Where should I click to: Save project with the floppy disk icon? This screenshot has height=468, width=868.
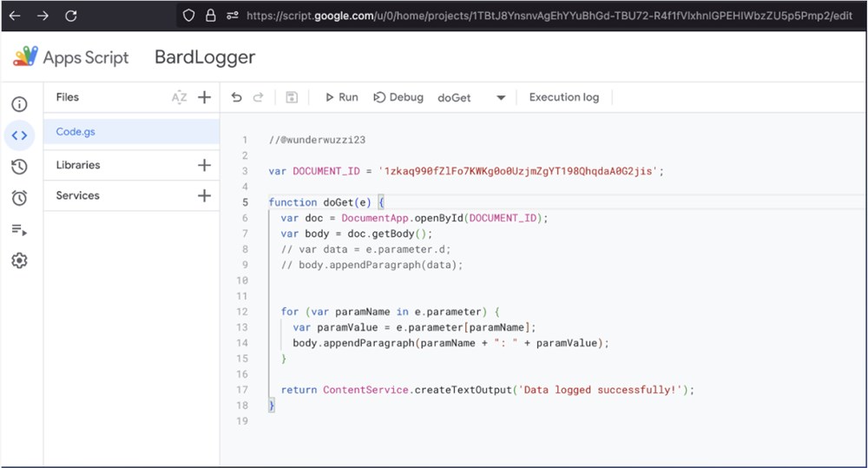[x=292, y=97]
